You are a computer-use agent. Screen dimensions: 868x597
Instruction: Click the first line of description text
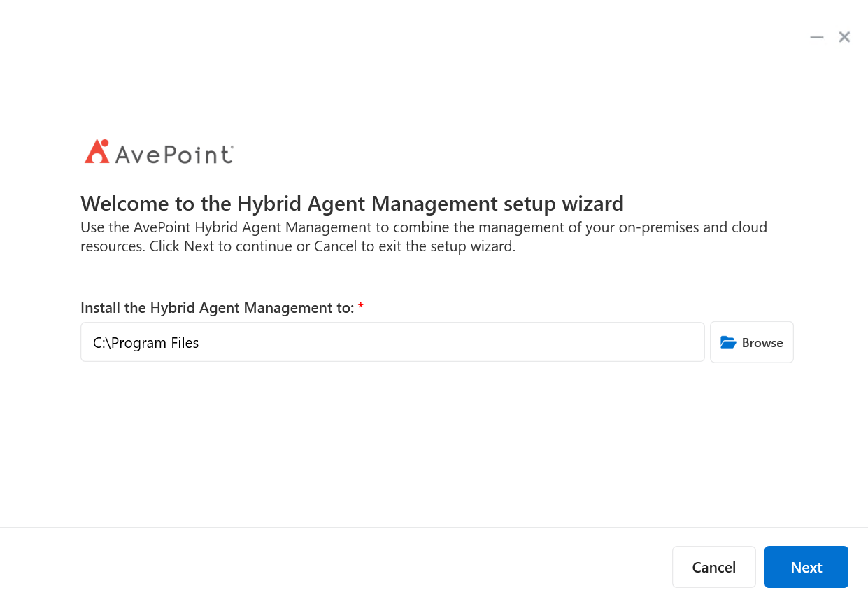424,227
